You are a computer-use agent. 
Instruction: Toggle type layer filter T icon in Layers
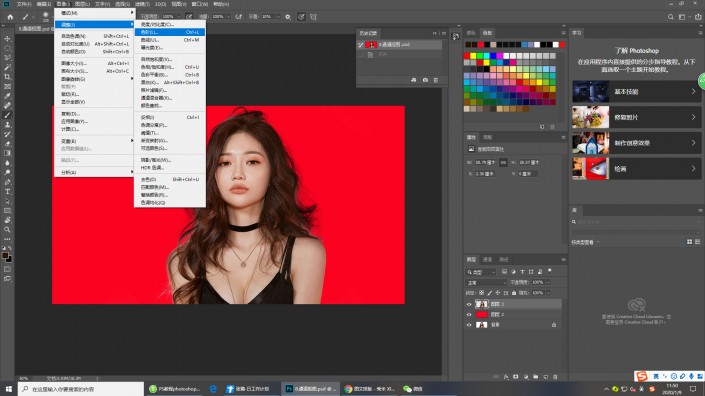pos(522,272)
